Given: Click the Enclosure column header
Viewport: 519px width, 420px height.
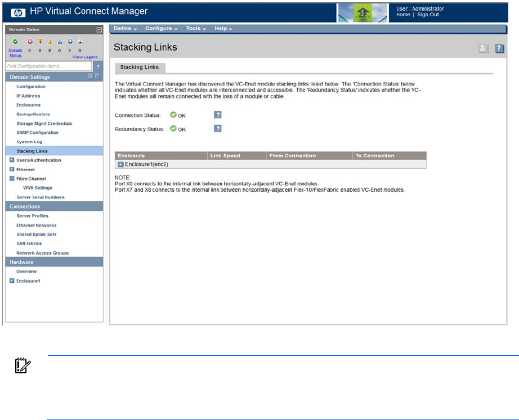Looking at the screenshot, I should click(x=161, y=156).
